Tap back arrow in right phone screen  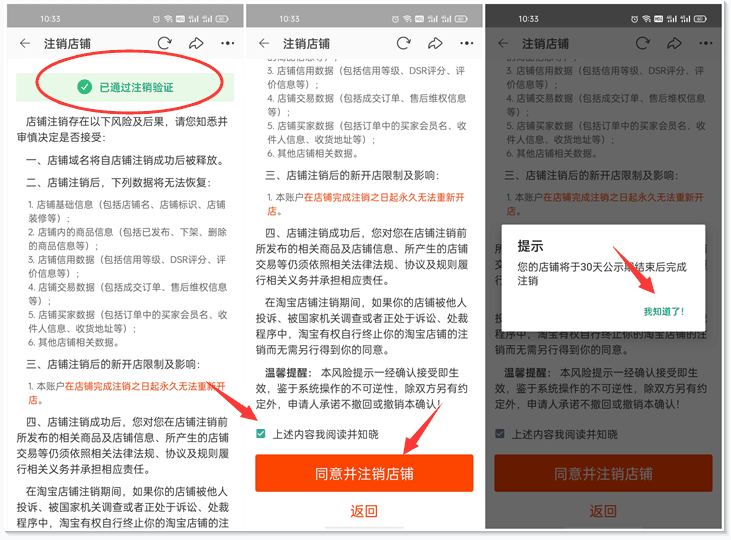503,43
